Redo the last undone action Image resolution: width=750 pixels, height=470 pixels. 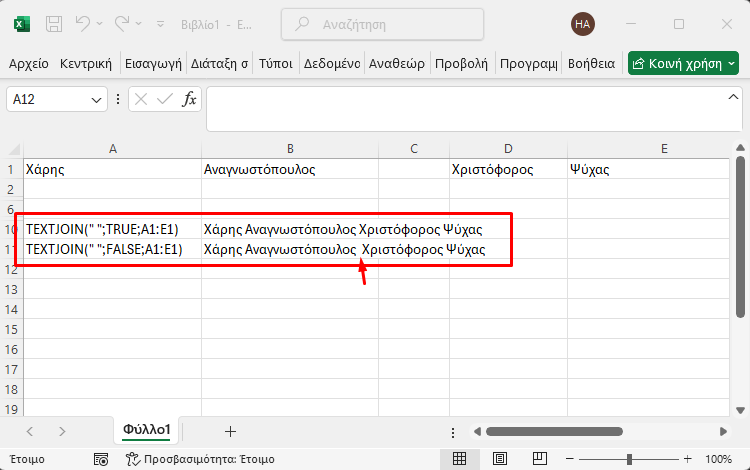click(x=121, y=23)
